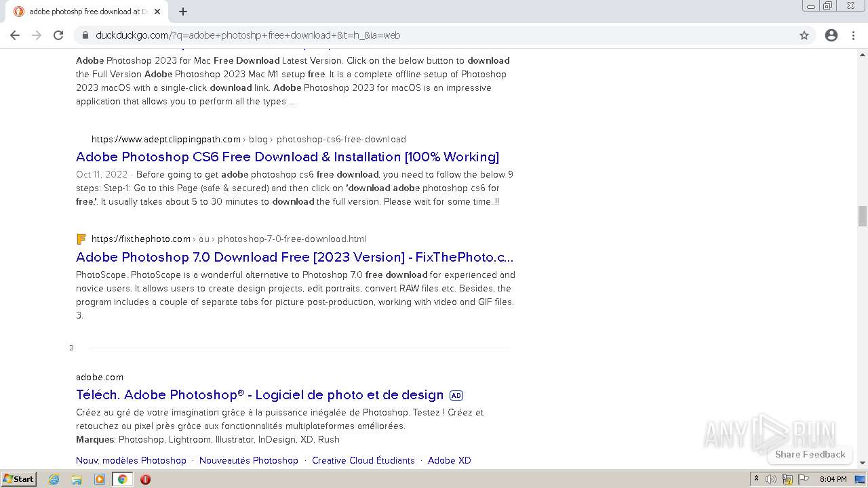
Task: Open Nouv. modèles Photoshop sublink
Action: [131, 460]
